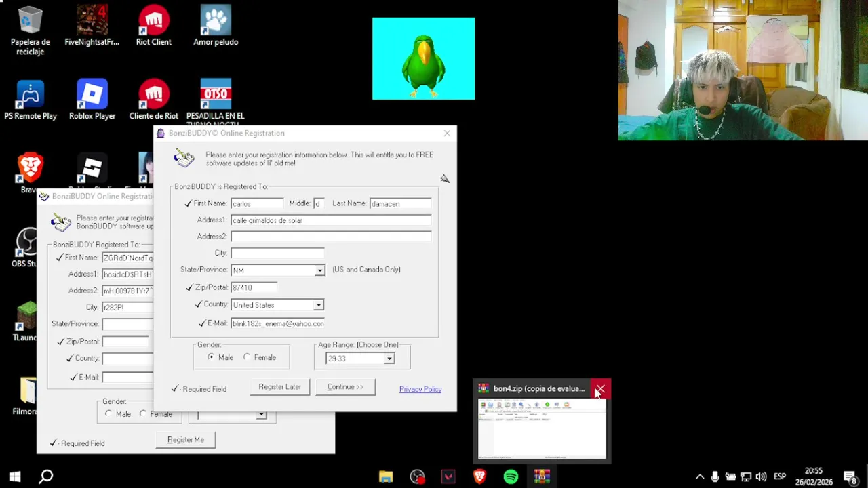Click Register Me in the background window

[x=186, y=440]
